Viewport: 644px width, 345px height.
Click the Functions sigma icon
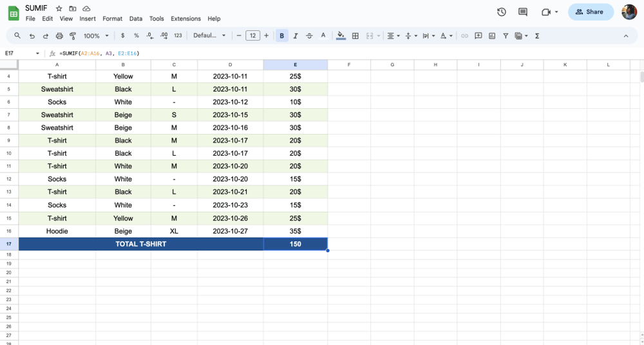(537, 36)
